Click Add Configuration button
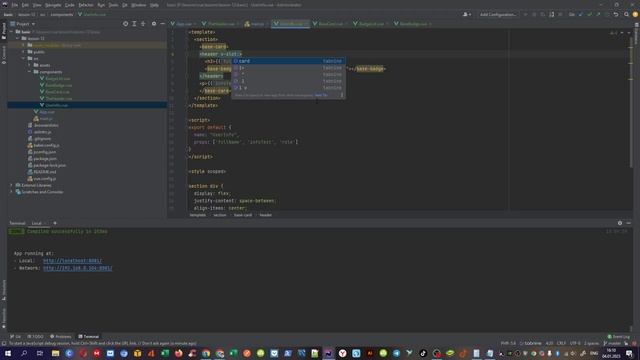 (x=498, y=14)
